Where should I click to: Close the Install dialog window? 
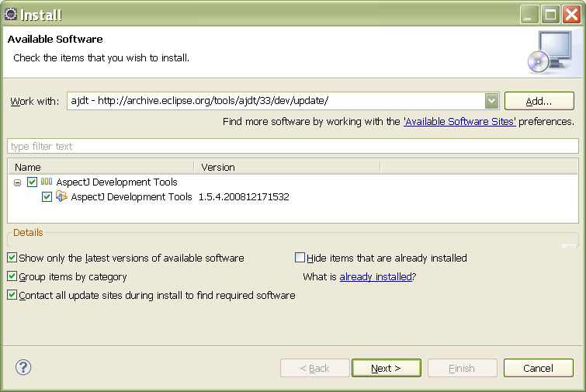click(x=572, y=14)
